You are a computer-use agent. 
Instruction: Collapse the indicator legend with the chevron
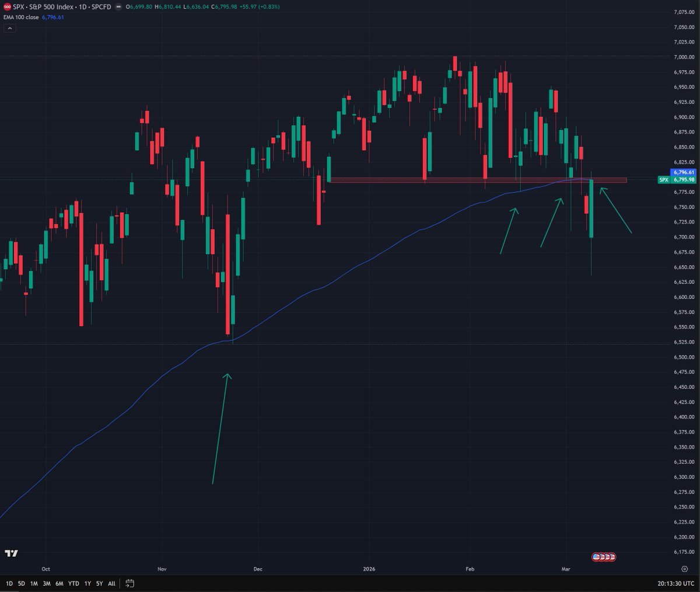coord(9,28)
